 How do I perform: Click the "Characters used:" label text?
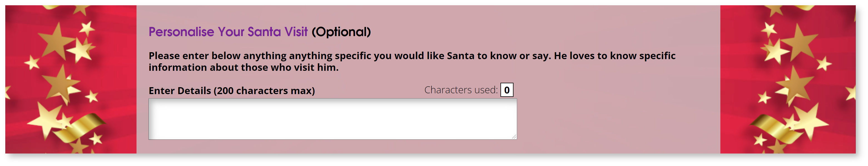[461, 90]
